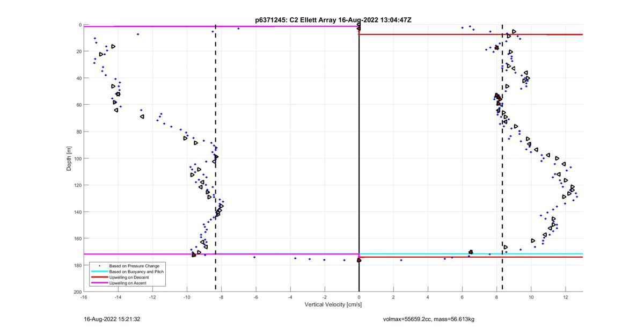Click x-axis tick label "6"
644x328 pixels.
click(462, 297)
